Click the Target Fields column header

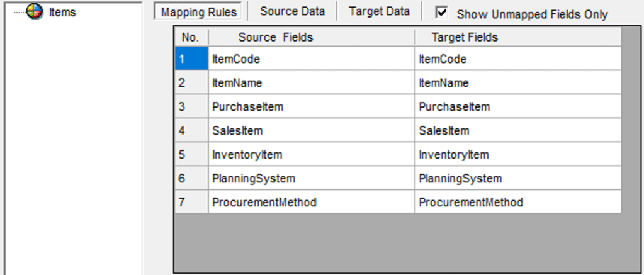click(465, 37)
